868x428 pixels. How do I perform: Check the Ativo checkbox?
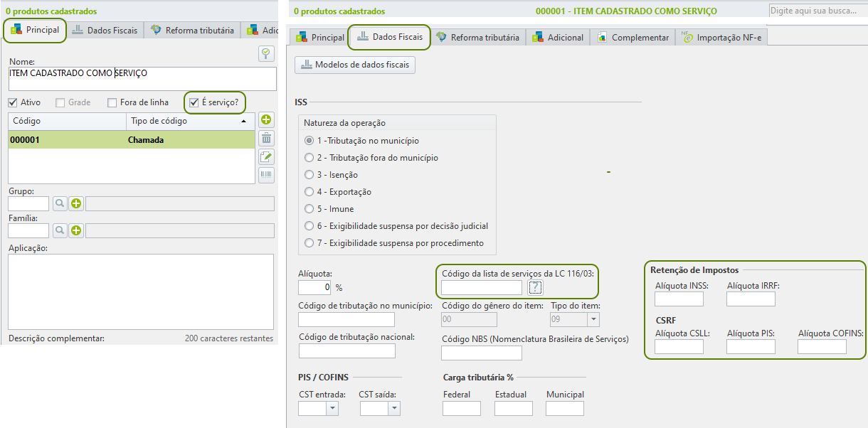[14, 102]
